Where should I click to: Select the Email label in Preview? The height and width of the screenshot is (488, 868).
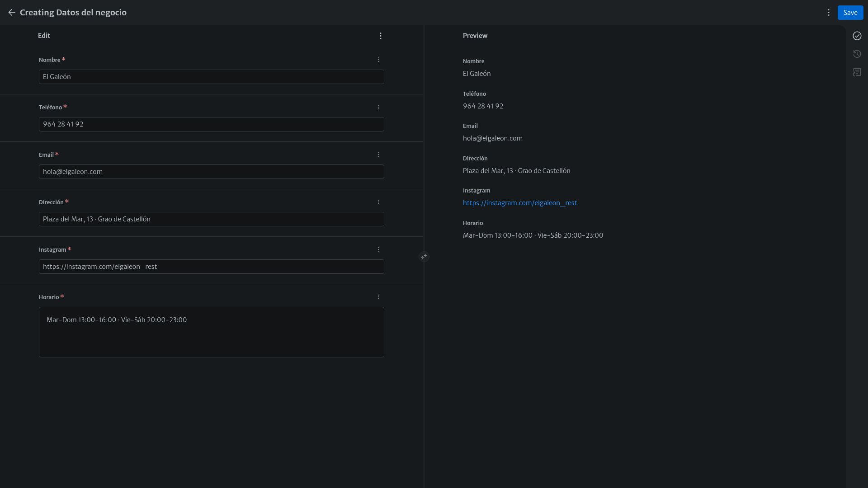tap(470, 126)
